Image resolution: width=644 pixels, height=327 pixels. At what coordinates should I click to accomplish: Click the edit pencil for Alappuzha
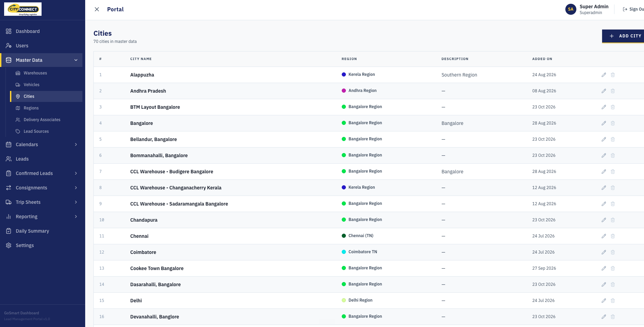(x=604, y=75)
